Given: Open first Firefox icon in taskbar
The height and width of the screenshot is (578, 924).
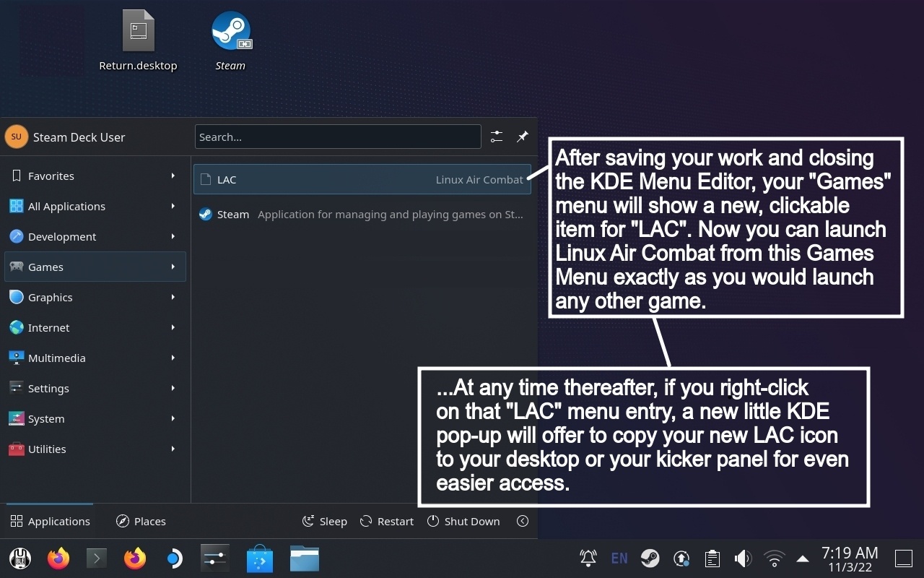Looking at the screenshot, I should tap(58, 558).
